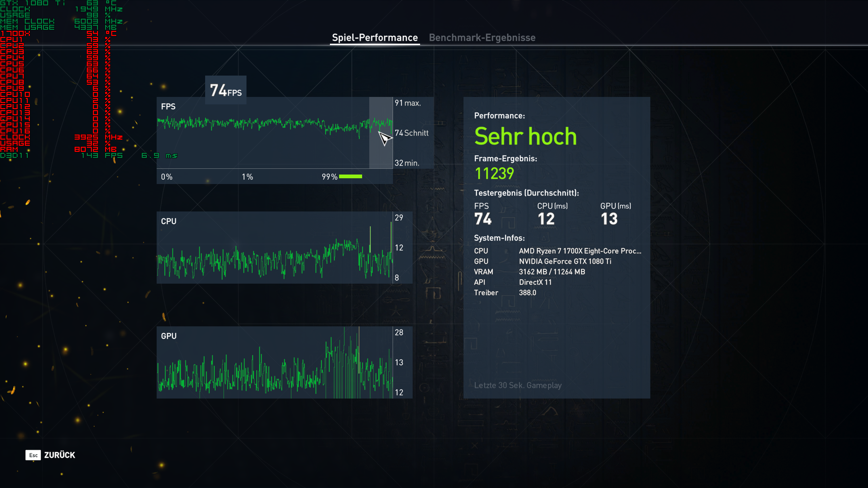Click the 74 Schnitt average label
The image size is (868, 488).
(411, 133)
